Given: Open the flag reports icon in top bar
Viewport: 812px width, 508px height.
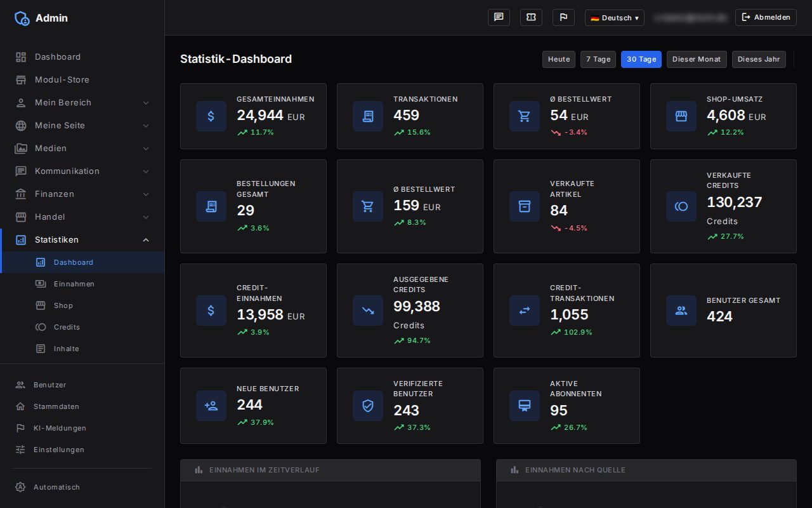Looking at the screenshot, I should (x=563, y=18).
